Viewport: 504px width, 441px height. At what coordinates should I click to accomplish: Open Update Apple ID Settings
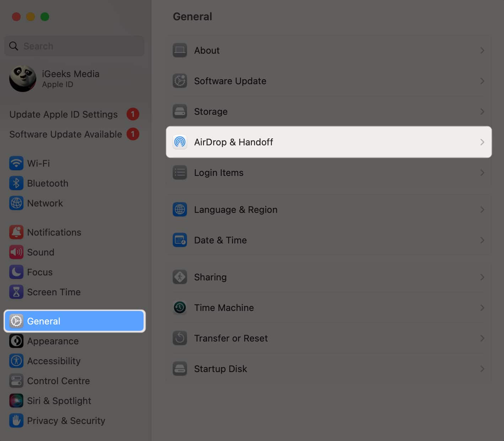[63, 114]
